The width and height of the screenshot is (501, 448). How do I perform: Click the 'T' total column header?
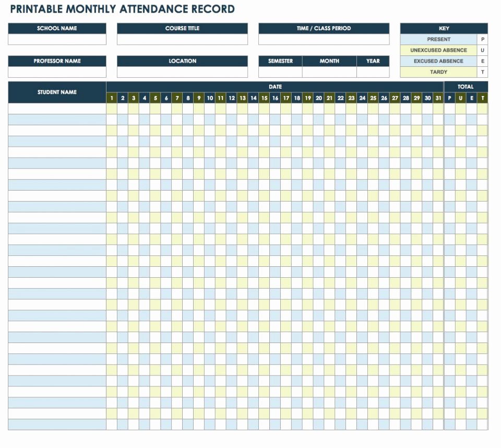[x=482, y=98]
